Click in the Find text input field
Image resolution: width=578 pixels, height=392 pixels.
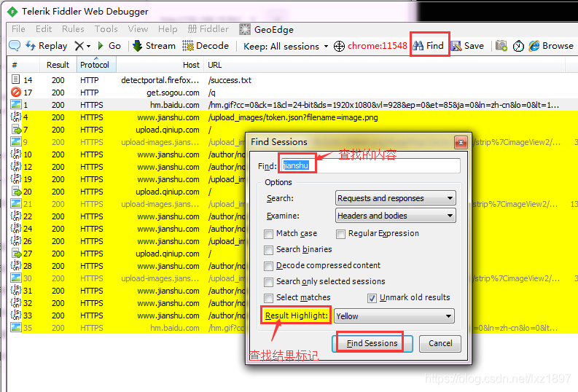[370, 165]
